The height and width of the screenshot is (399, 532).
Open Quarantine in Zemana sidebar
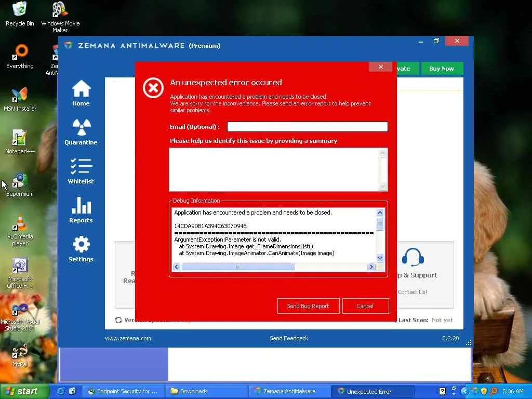pos(81,132)
